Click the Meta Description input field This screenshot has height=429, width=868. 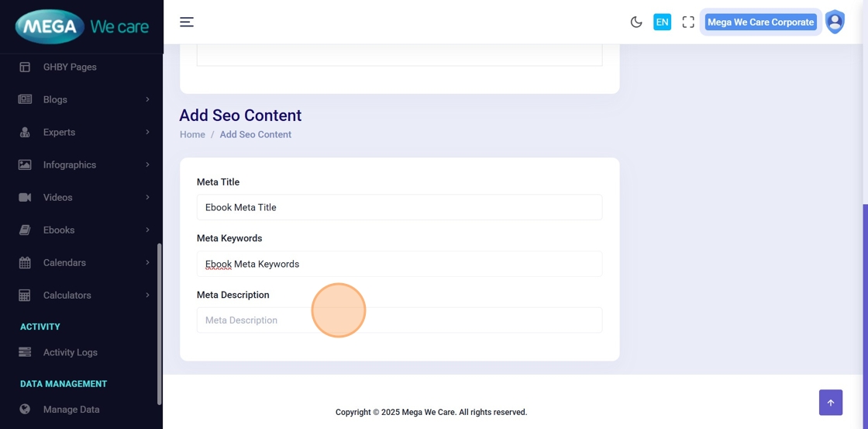(399, 320)
